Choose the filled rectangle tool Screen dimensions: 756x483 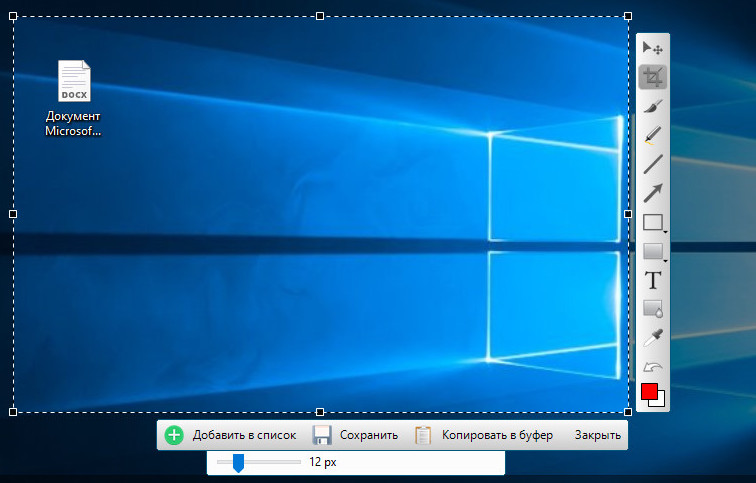(x=653, y=251)
